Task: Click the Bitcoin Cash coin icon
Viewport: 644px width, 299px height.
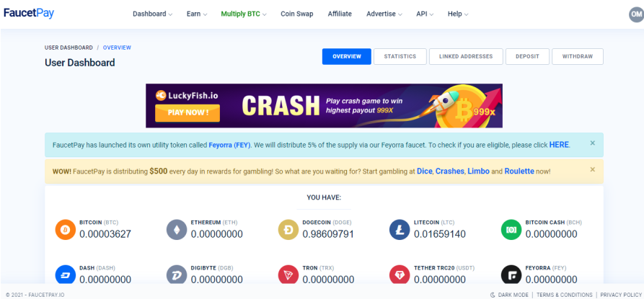Action: pos(511,230)
